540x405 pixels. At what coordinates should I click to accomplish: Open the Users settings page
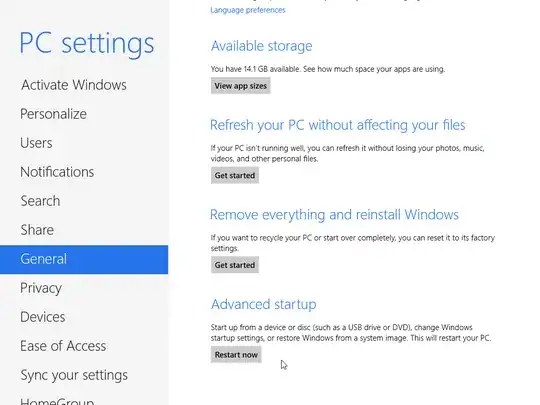pos(36,143)
